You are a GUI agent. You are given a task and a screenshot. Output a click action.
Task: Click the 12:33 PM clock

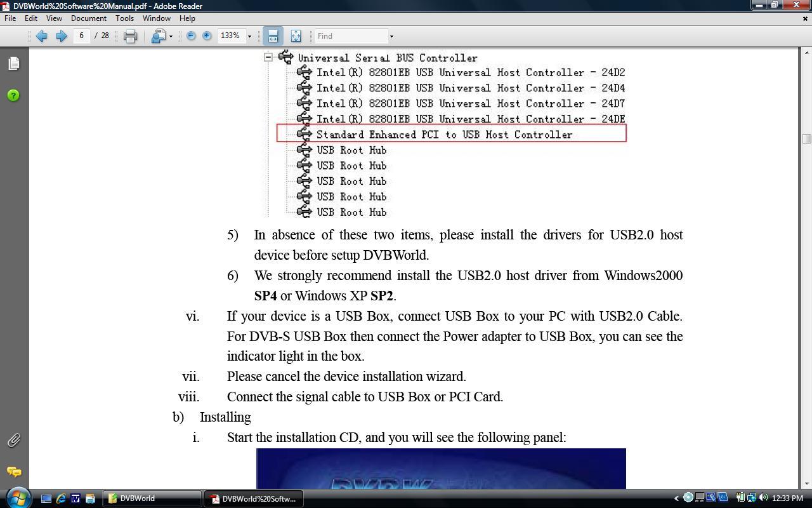point(788,498)
